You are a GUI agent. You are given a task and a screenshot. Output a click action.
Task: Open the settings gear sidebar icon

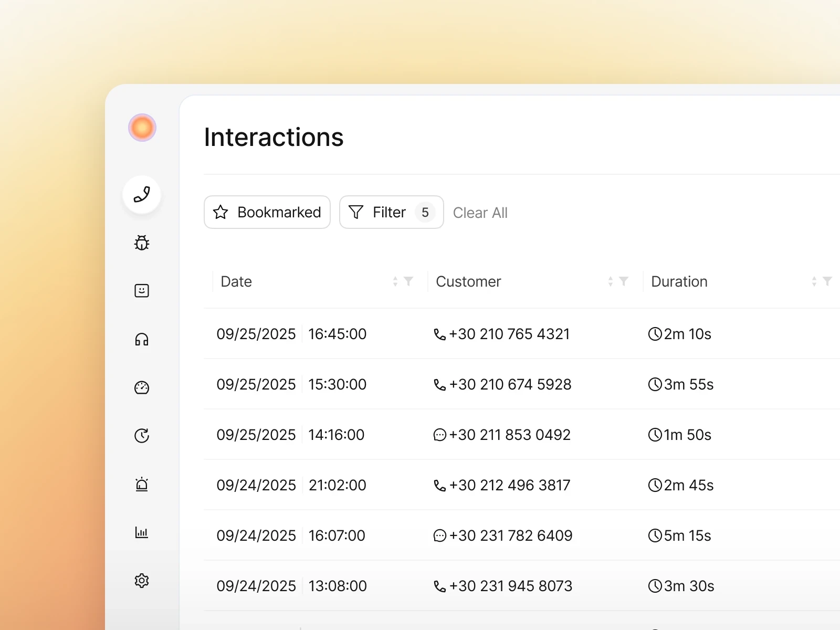(142, 581)
